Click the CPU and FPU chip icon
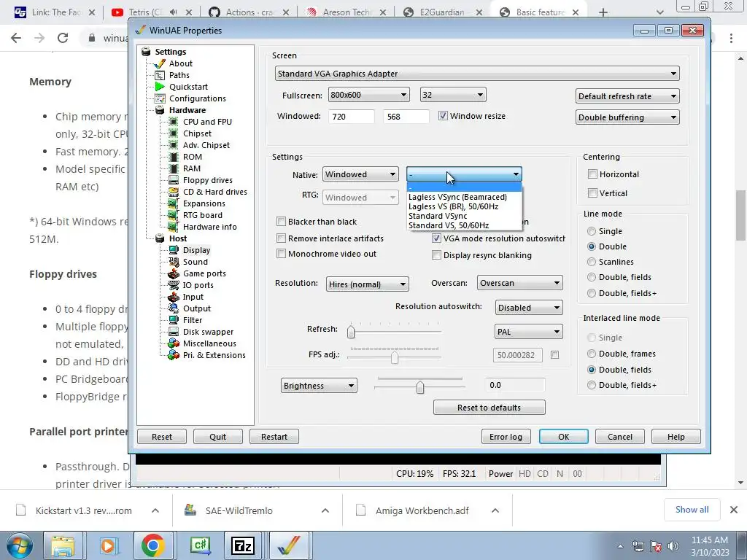 [174, 122]
